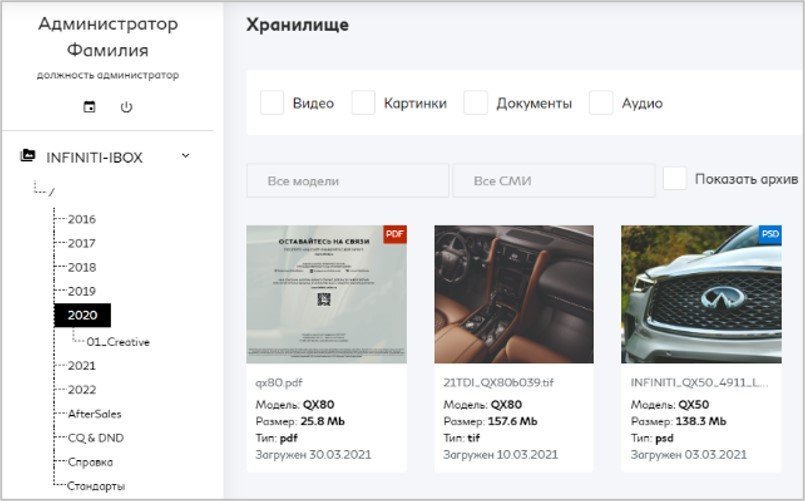Open the QX50 front grille thumbnail

tap(701, 294)
